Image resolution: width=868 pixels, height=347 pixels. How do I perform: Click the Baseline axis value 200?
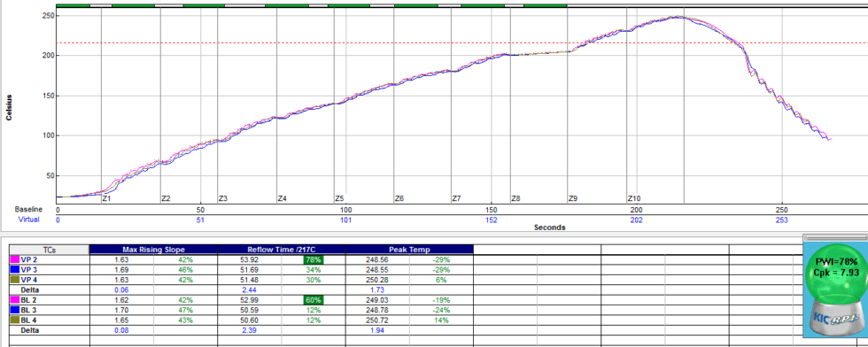point(636,210)
